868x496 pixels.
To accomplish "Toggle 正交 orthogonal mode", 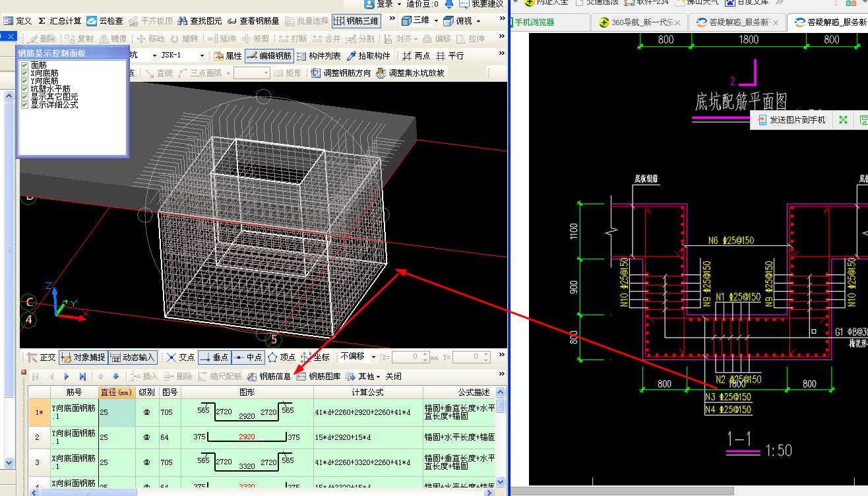I will pos(41,357).
